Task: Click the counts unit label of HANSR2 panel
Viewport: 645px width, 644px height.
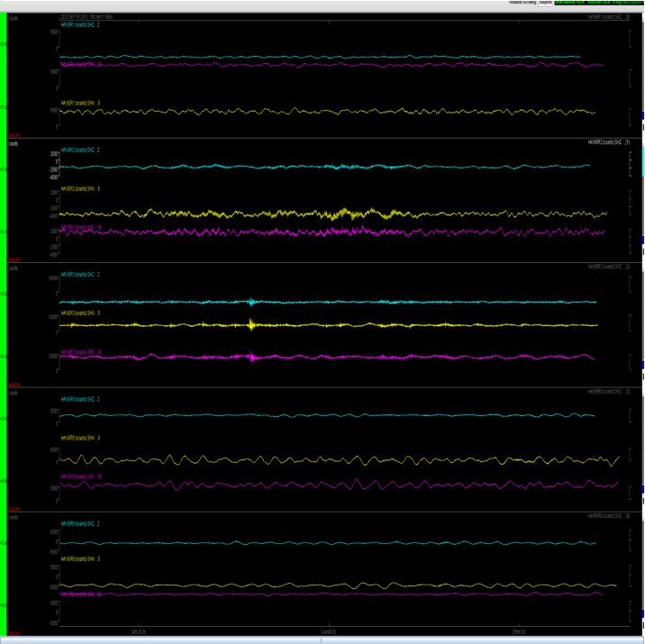Action: (x=14, y=143)
